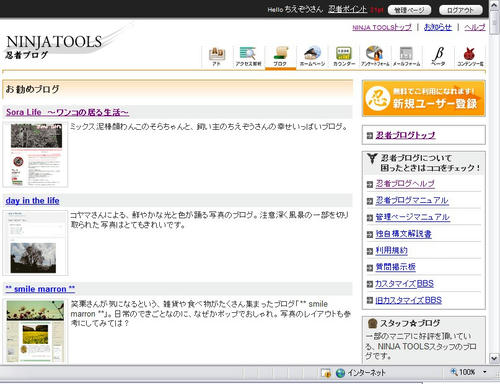Click the 新規ユーザー登録 orange banner
Viewport: 500px width, 384px height.
pos(424,98)
